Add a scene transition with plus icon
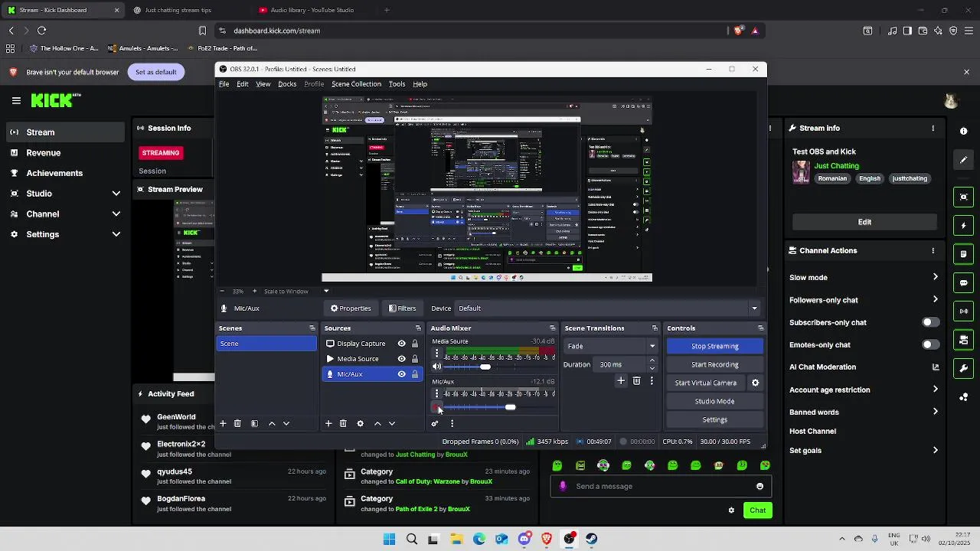The height and width of the screenshot is (551, 980). click(x=621, y=381)
